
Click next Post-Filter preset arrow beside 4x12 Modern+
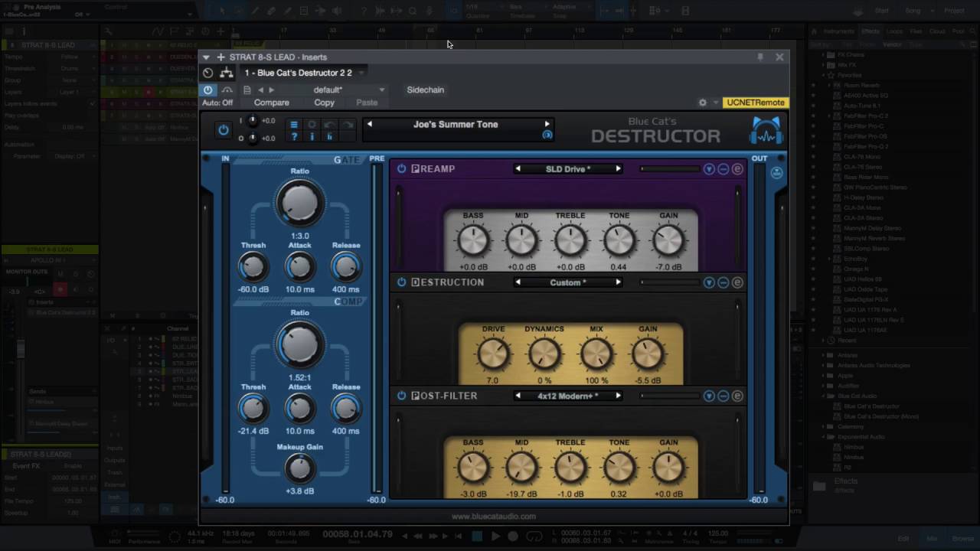618,396
